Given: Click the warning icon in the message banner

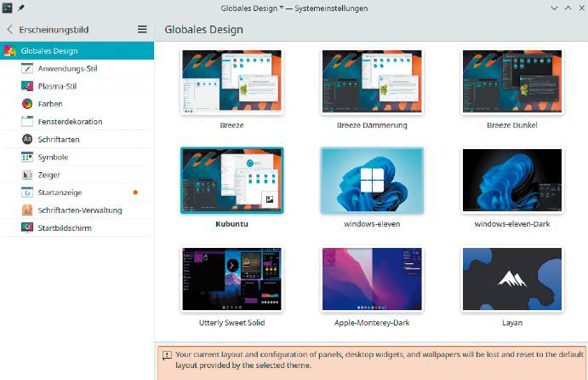Looking at the screenshot, I should point(167,355).
